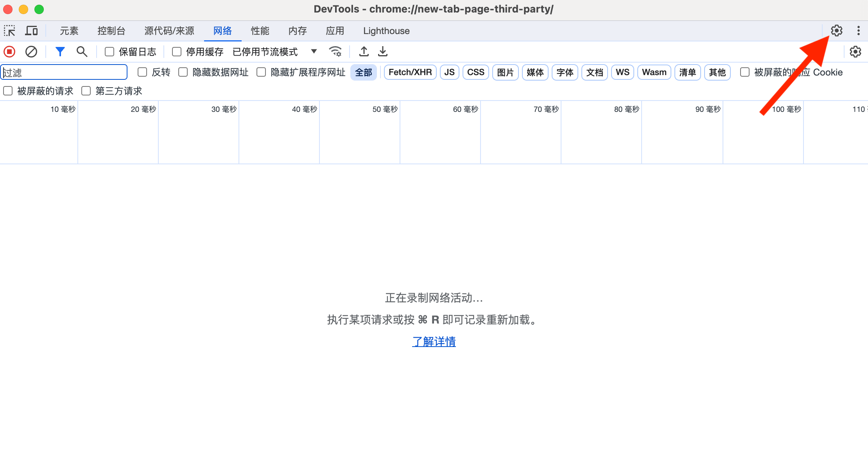
Task: Click the inspect element selector icon
Action: [9, 31]
